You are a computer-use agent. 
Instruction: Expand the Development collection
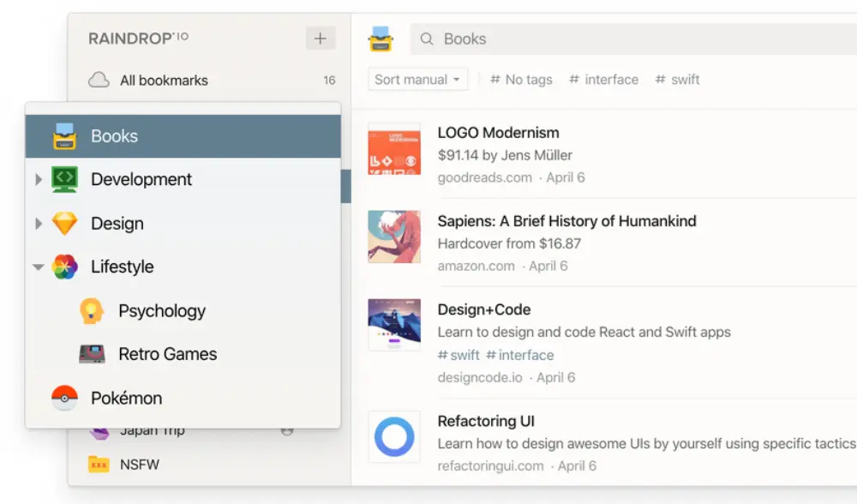coord(38,180)
